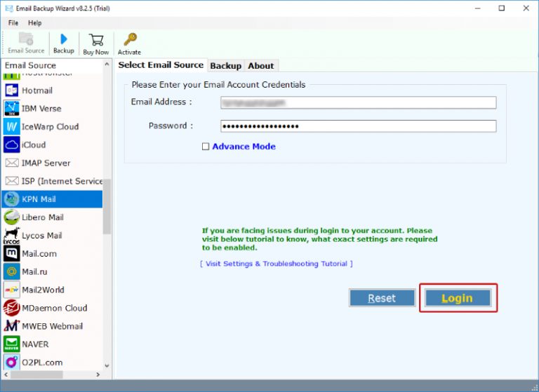Switch to the Backup tab
Image resolution: width=539 pixels, height=392 pixels.
(x=226, y=66)
